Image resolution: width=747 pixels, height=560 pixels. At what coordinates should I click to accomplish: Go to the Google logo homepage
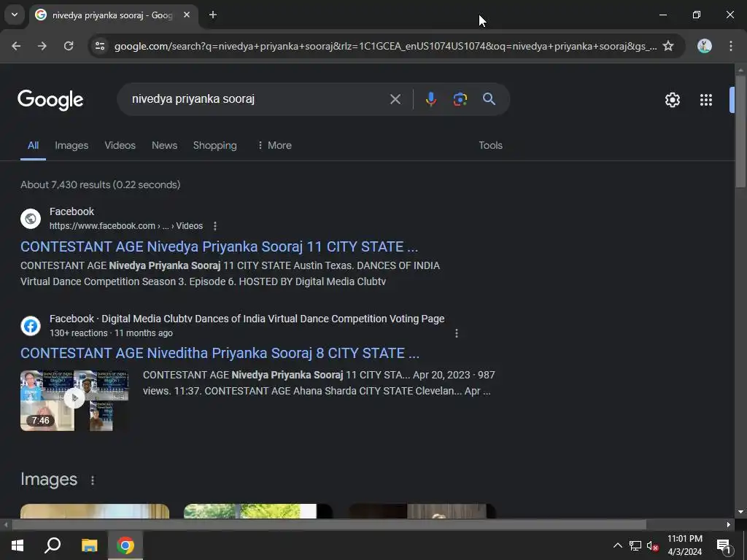(x=50, y=99)
